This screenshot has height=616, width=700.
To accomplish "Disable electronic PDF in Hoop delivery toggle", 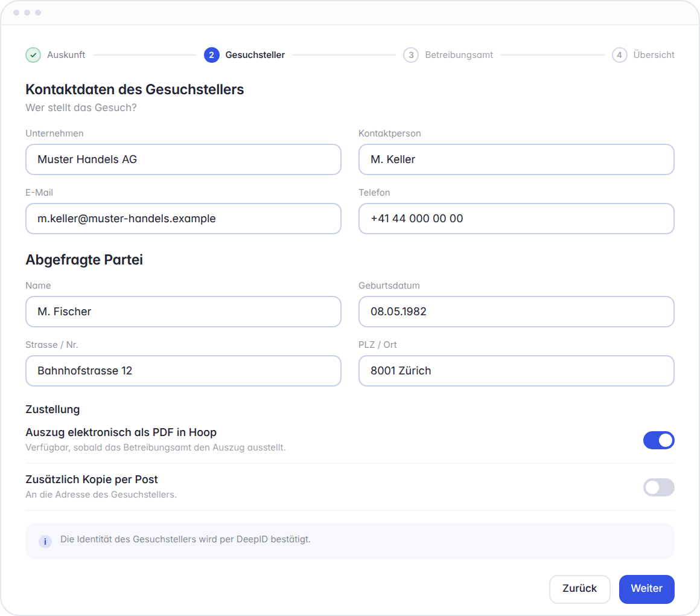I will point(658,440).
